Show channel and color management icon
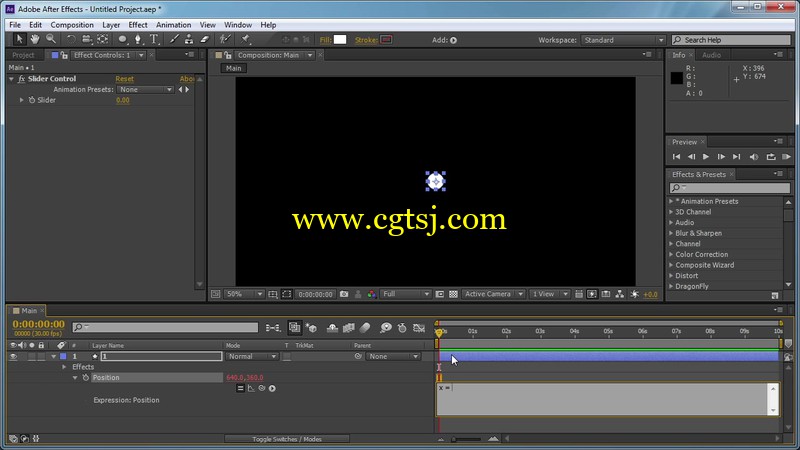The width and height of the screenshot is (800, 450). (372, 294)
